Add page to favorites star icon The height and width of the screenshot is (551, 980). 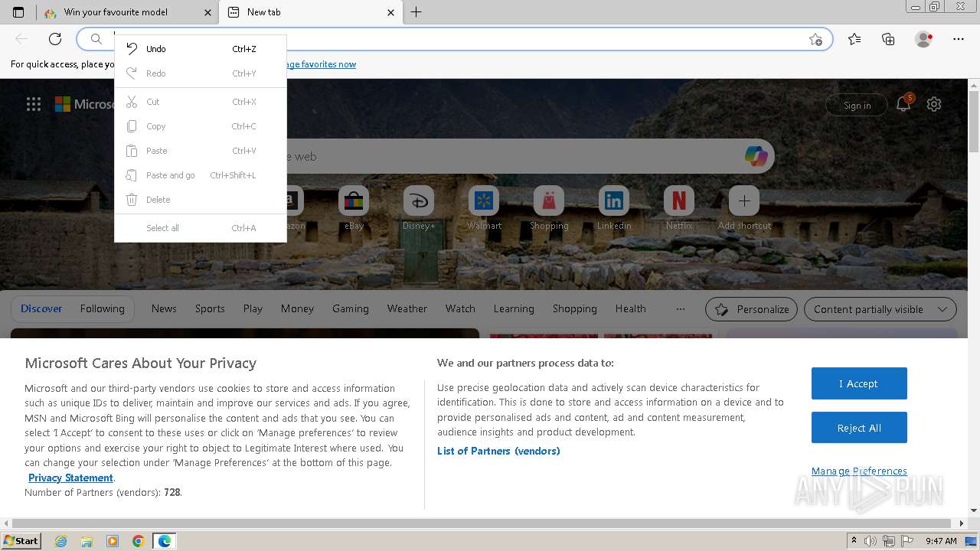click(815, 39)
